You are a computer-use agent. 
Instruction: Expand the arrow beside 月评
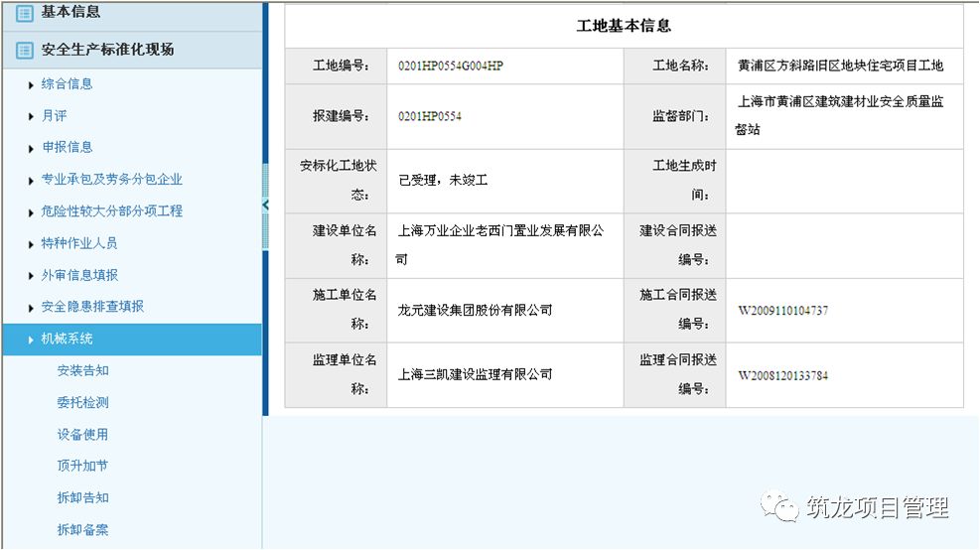point(31,117)
